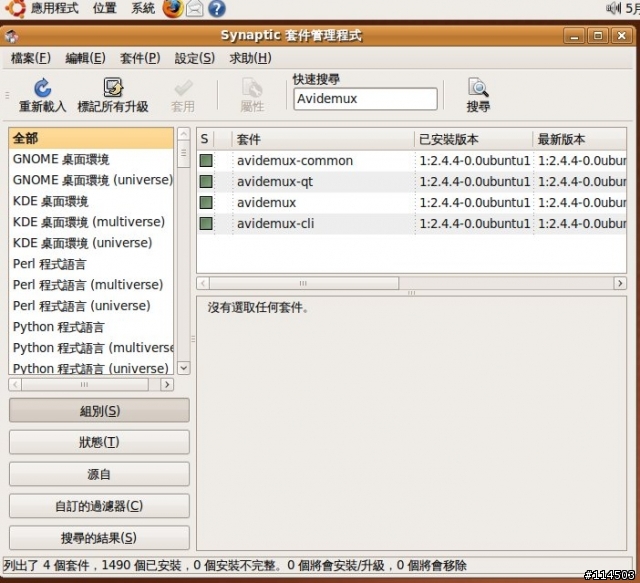Viewport: 640px width, 583px height.
Task: Open the blue Help question icon
Action: point(217,9)
